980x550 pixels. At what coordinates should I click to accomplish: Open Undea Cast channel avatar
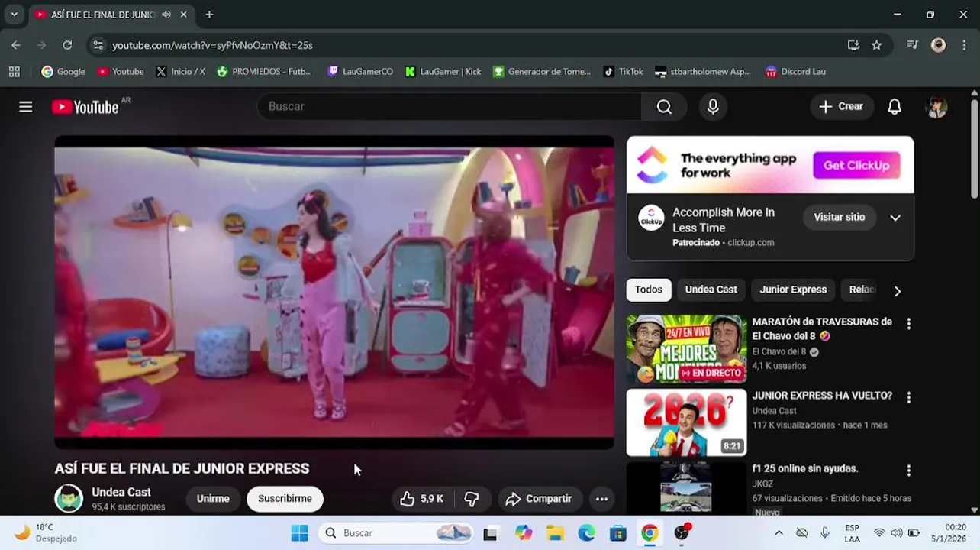click(69, 499)
